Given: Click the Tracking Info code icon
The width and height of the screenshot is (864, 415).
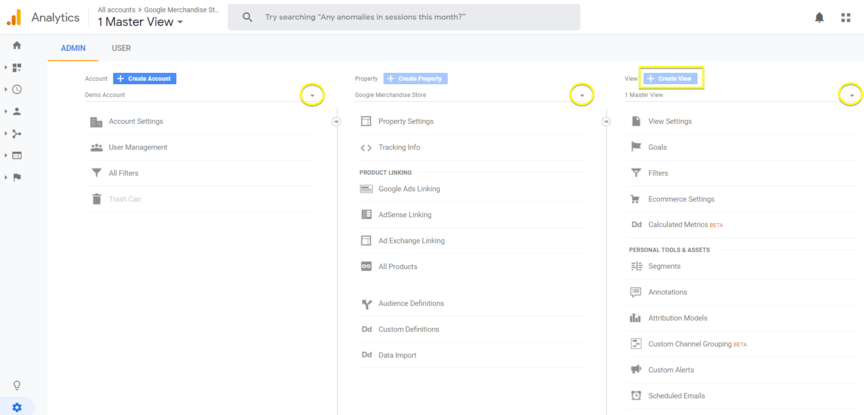Looking at the screenshot, I should [366, 147].
